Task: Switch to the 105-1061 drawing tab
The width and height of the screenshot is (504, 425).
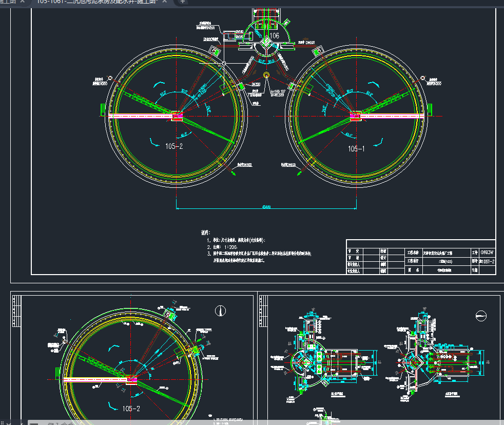Action: click(96, 2)
